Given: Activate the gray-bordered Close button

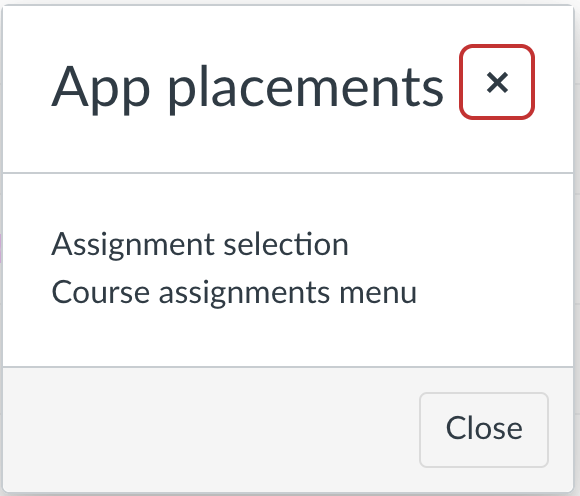Looking at the screenshot, I should [x=484, y=430].
